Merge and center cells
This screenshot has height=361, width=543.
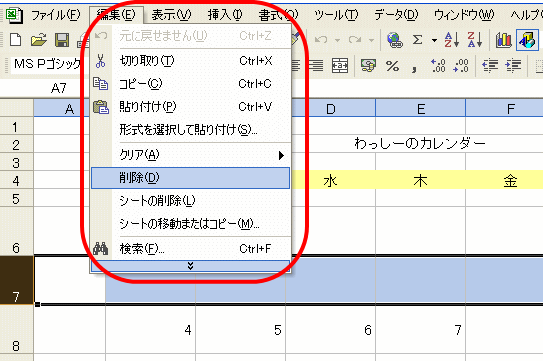point(340,65)
